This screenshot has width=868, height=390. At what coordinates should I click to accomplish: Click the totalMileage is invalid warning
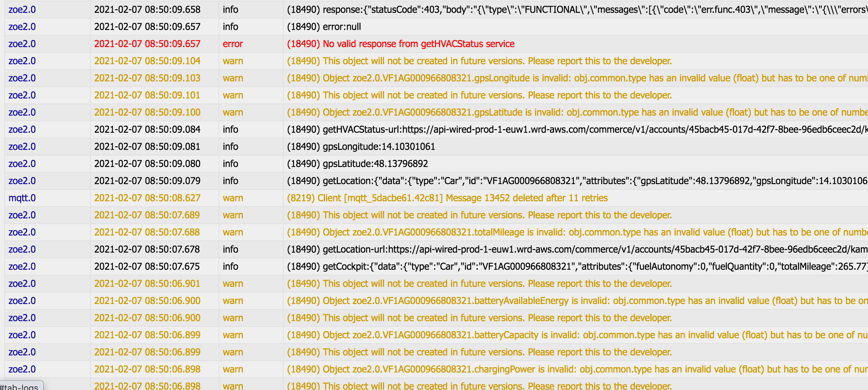click(577, 232)
